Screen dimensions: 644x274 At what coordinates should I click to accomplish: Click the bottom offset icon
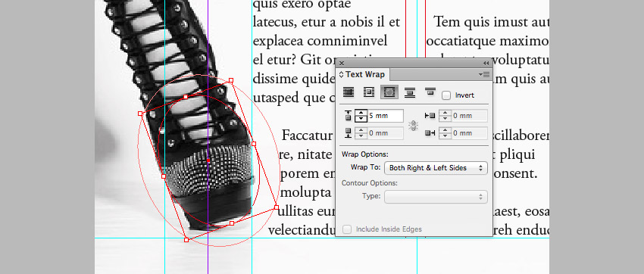tap(348, 133)
